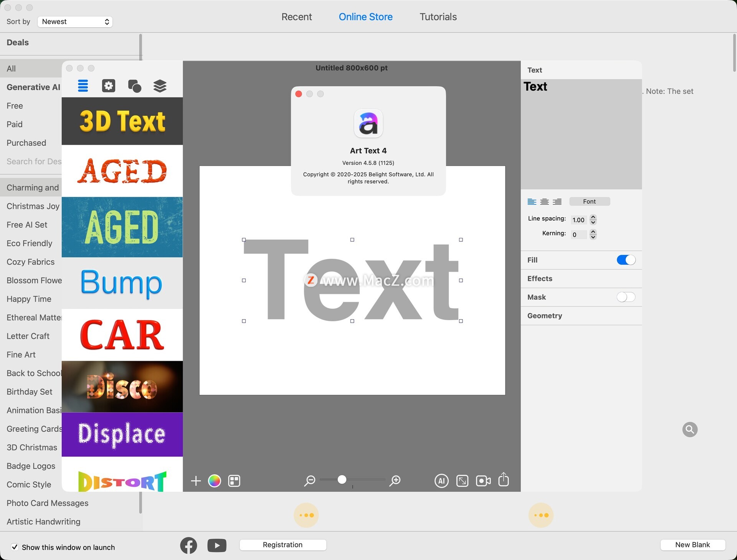
Task: Select the shapes library icon
Action: tap(134, 86)
